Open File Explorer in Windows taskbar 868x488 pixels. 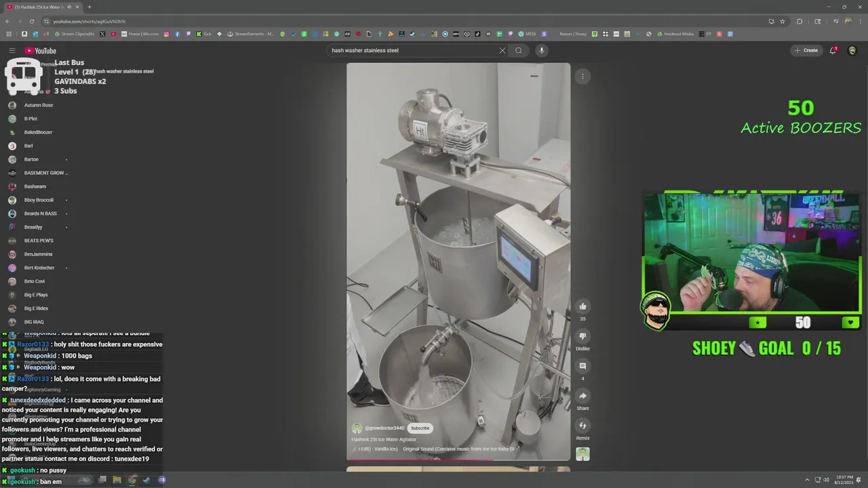click(x=117, y=480)
